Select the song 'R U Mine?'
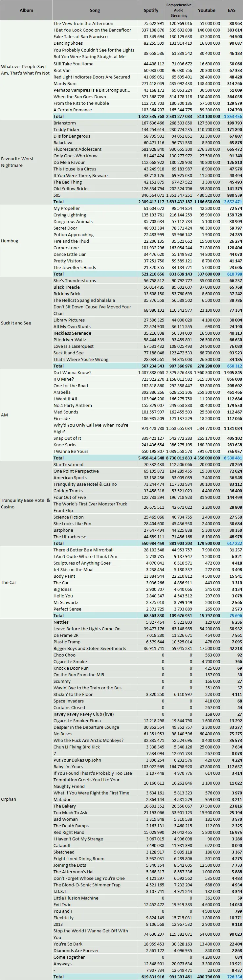243x980 pixels. pyautogui.click(x=64, y=379)
